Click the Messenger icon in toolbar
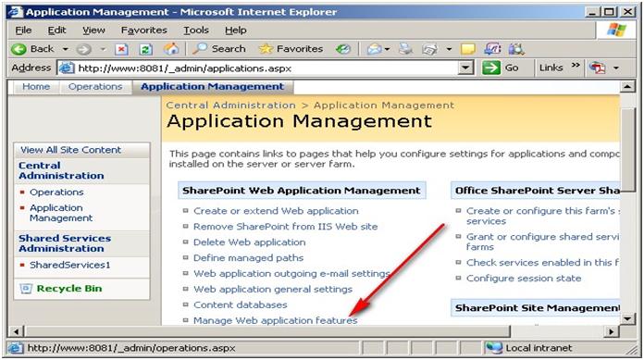 click(x=492, y=49)
